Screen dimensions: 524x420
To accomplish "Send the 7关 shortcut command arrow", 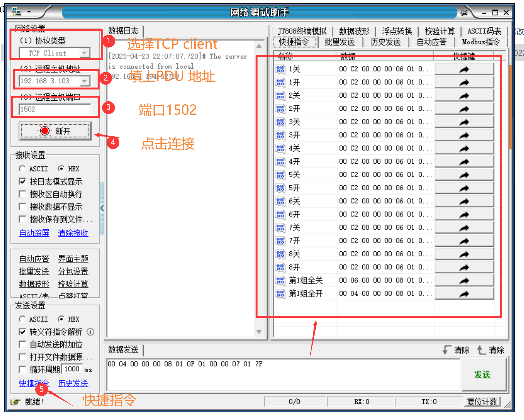I will [464, 228].
